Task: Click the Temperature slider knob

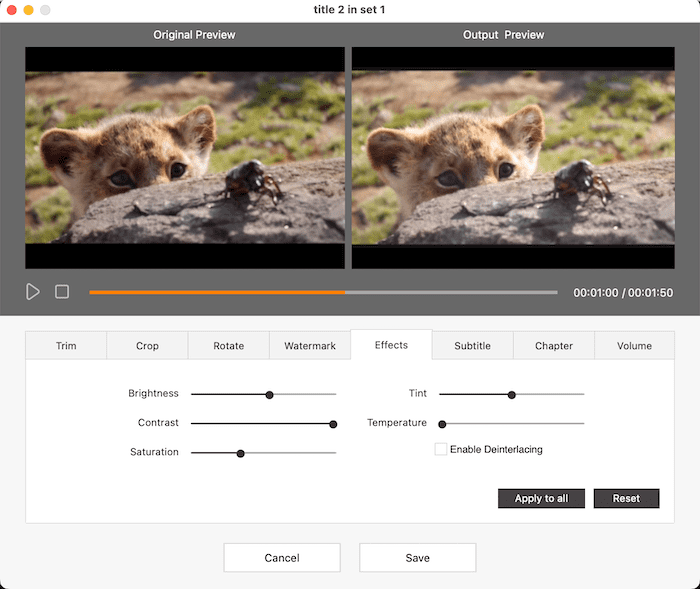Action: click(442, 424)
